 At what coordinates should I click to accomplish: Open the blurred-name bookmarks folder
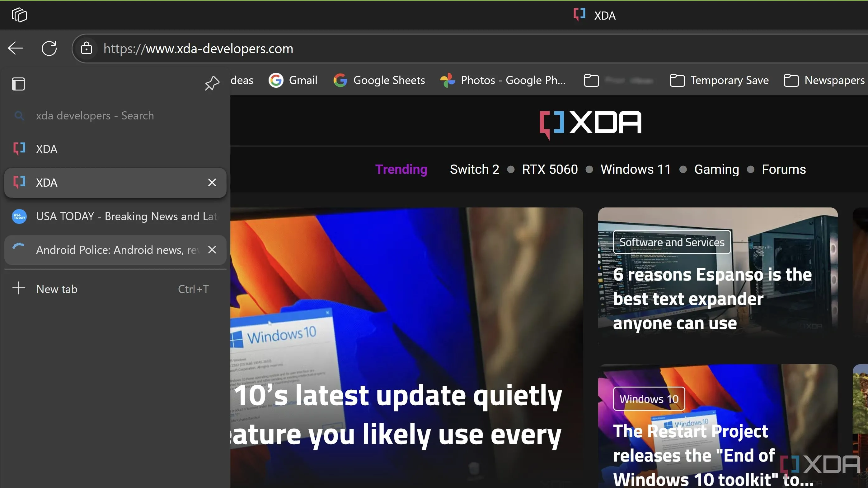[x=619, y=80]
